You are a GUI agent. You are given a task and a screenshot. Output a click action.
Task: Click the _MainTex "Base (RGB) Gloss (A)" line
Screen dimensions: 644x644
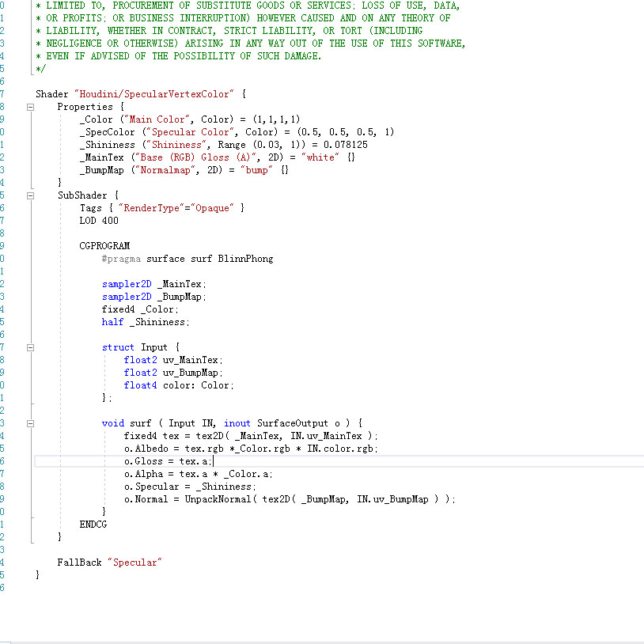218,157
